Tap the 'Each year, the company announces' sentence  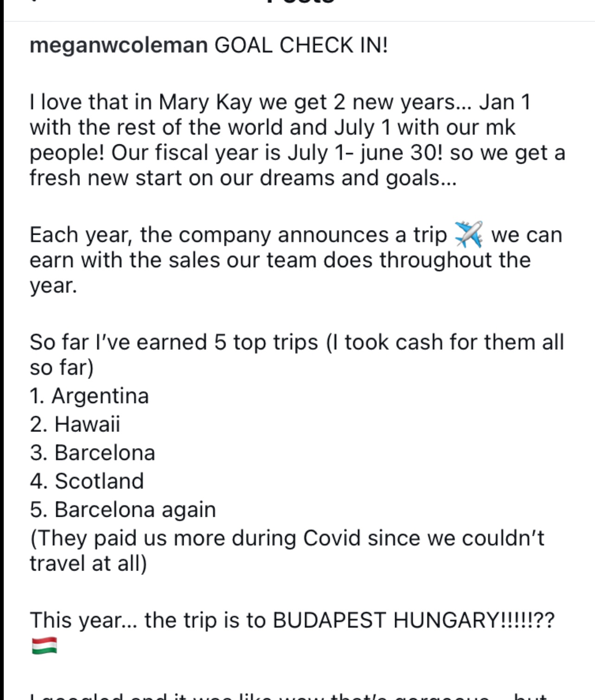[x=238, y=235]
